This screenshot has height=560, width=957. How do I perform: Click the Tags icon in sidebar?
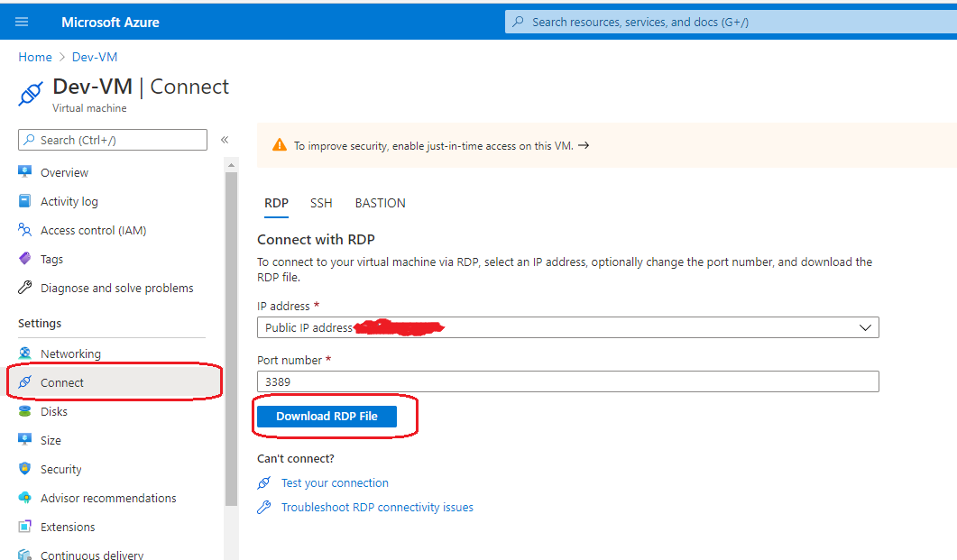click(x=24, y=259)
